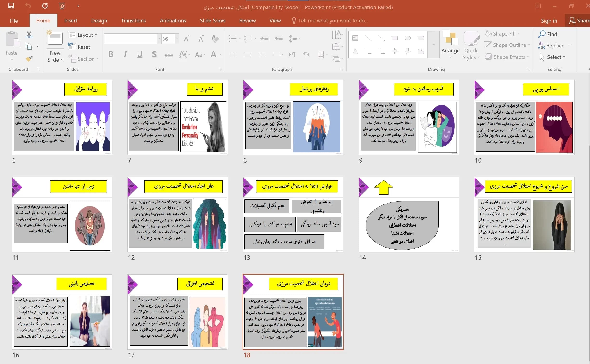Select the oval shape in the shapes gallery
590x364 pixels.
point(407,38)
